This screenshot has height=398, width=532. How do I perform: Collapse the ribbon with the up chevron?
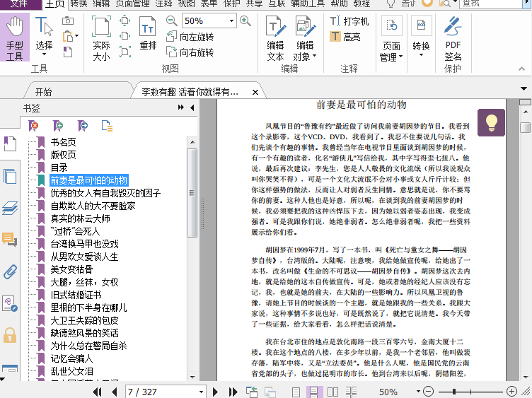tap(521, 69)
